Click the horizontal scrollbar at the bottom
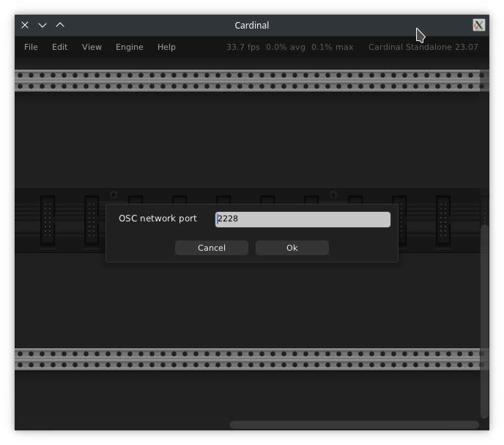 tap(355, 424)
